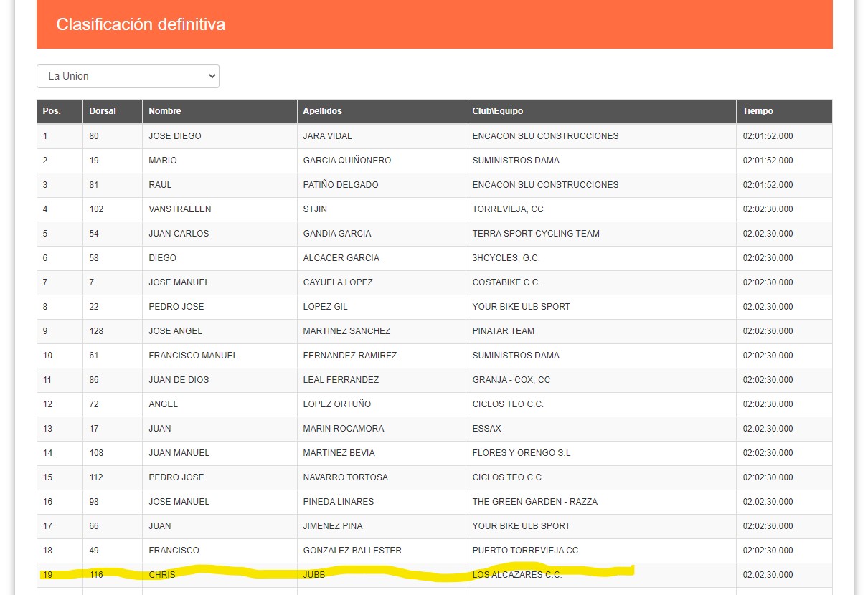Viewport: 868px width, 595px height.
Task: Click GARCIA QUIÑONERO surname cell
Action: 347,161
